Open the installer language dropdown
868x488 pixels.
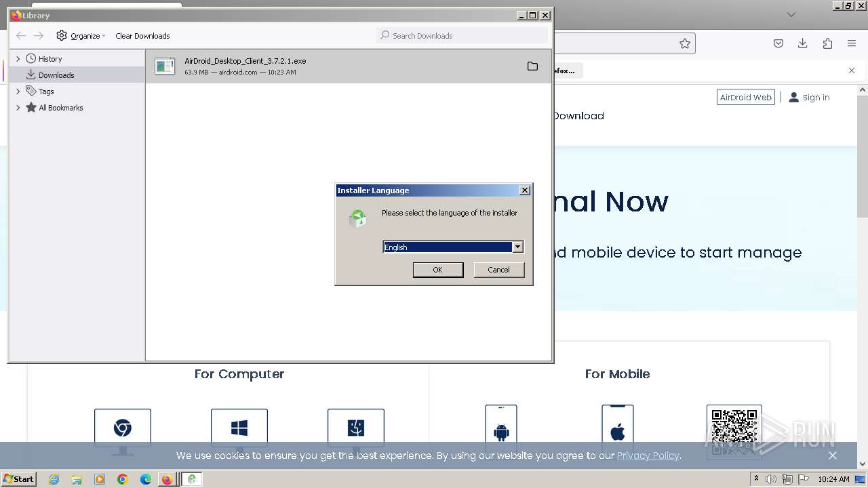coord(517,247)
